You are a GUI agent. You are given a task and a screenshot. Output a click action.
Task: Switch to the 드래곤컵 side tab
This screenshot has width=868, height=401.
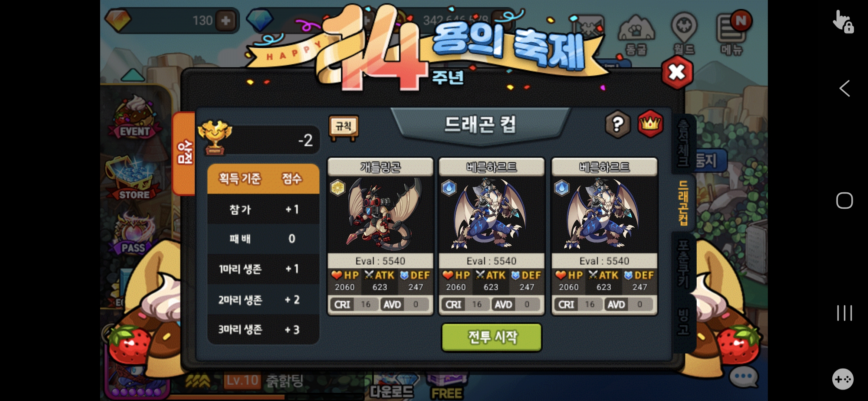tap(683, 203)
